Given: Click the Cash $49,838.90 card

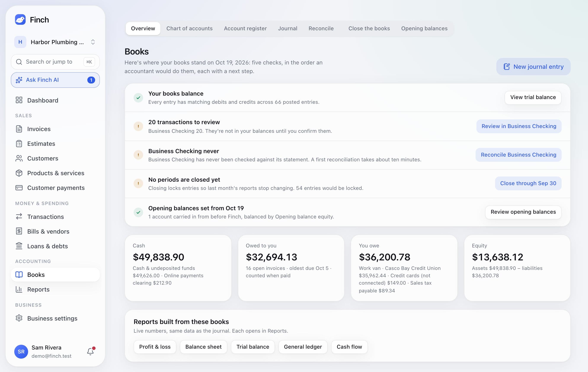Looking at the screenshot, I should click(178, 268).
